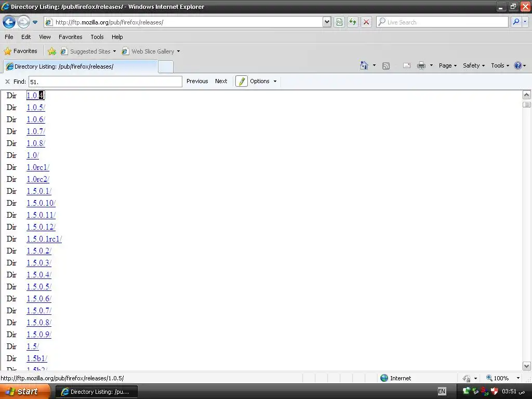
Task: Click the Home icon
Action: point(364,65)
